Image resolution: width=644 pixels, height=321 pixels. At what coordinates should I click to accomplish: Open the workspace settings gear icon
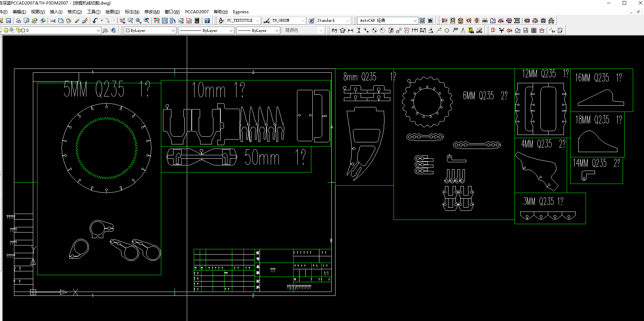click(422, 21)
